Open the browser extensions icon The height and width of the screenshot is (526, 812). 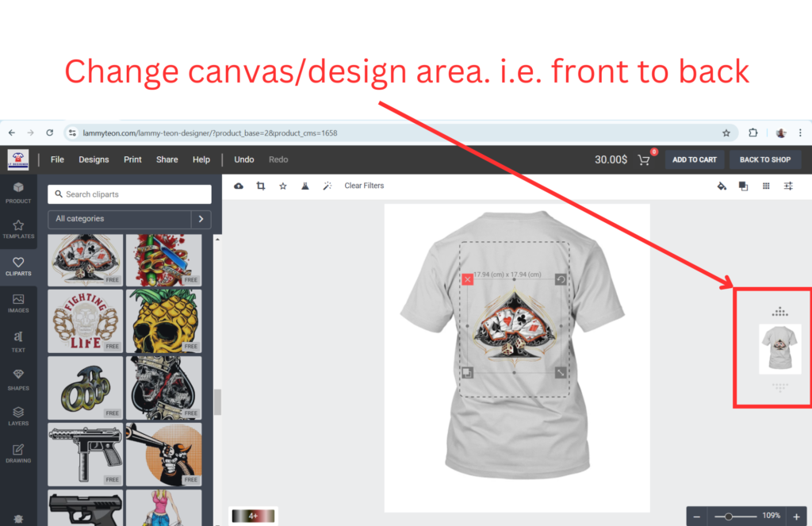click(x=753, y=132)
